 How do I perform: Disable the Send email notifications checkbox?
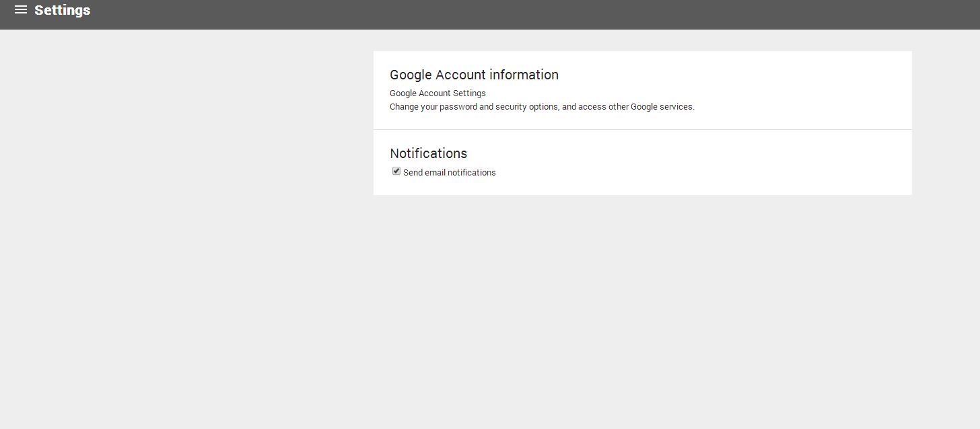tap(396, 171)
